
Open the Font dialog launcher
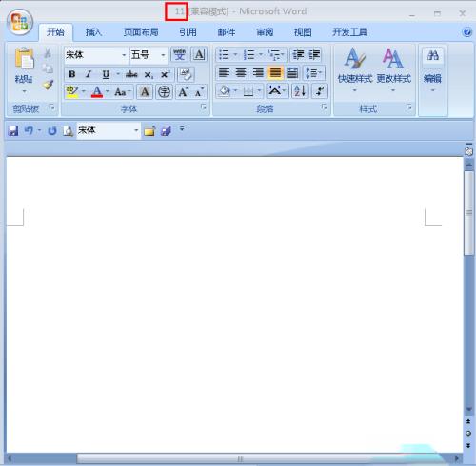coord(203,107)
